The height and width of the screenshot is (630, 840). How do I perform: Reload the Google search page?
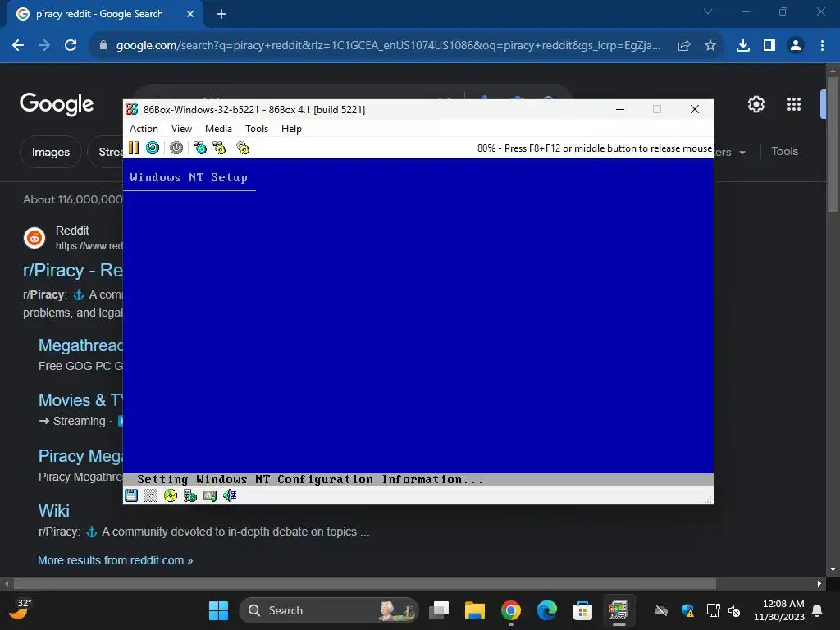[x=71, y=45]
